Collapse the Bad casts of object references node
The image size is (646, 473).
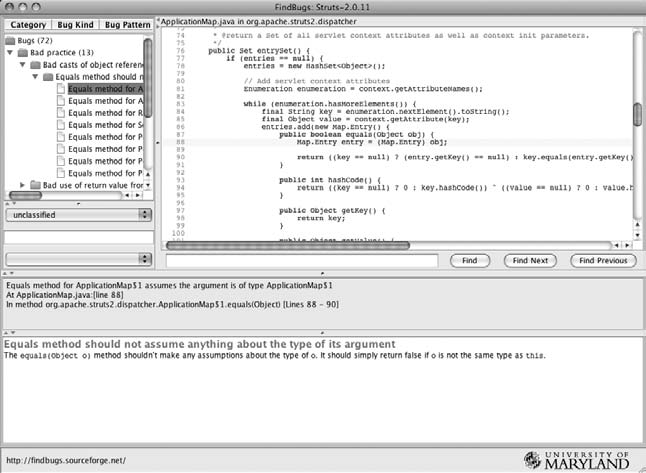(x=22, y=64)
